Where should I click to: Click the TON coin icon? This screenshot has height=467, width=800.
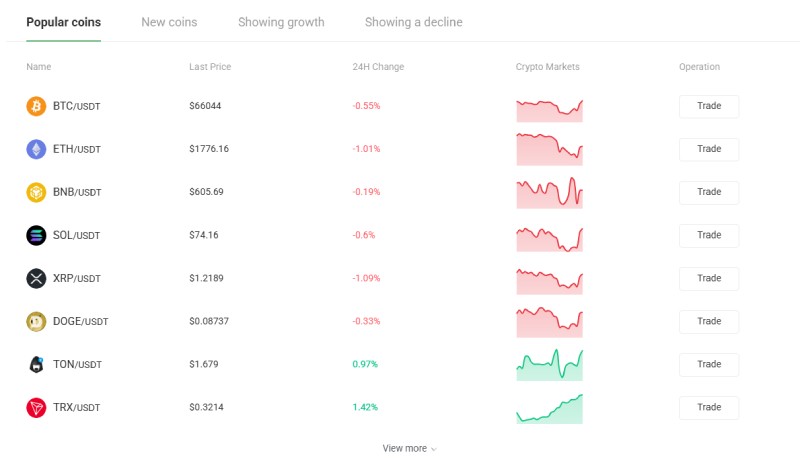pyautogui.click(x=36, y=364)
